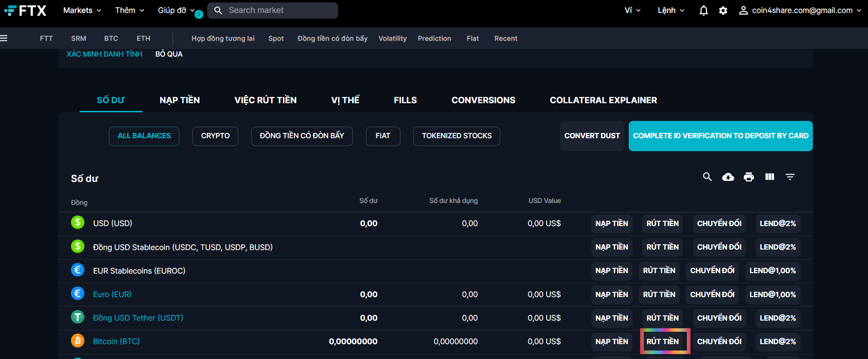Click the FTX logo
868x359 pixels.
(x=25, y=11)
